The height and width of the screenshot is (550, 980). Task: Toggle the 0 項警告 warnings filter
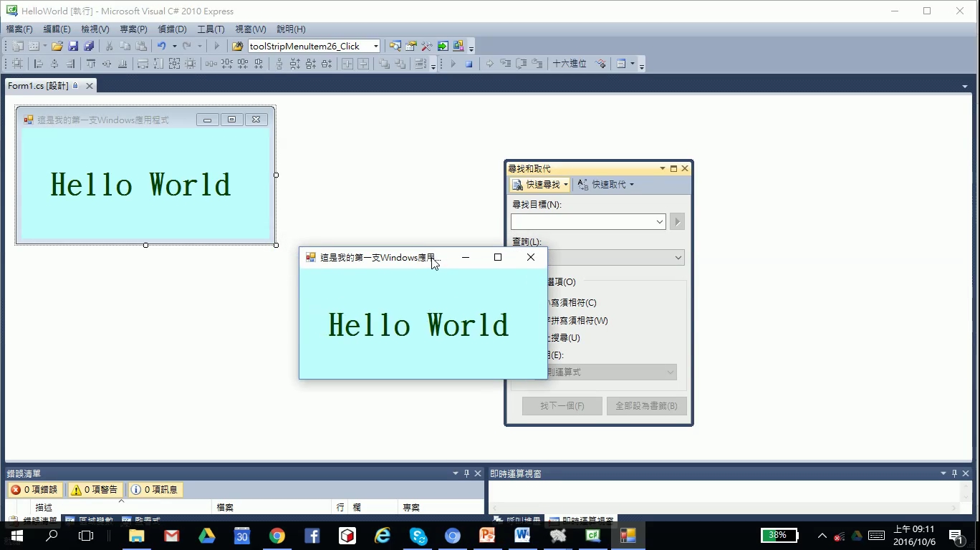tap(95, 490)
